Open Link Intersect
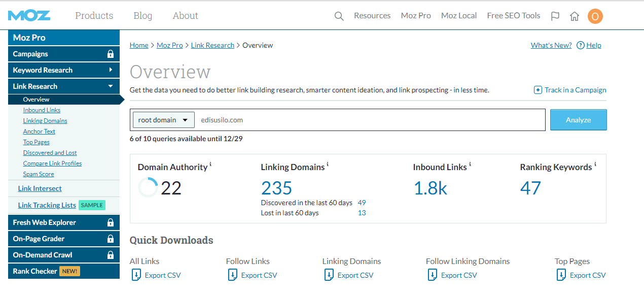 tap(40, 188)
